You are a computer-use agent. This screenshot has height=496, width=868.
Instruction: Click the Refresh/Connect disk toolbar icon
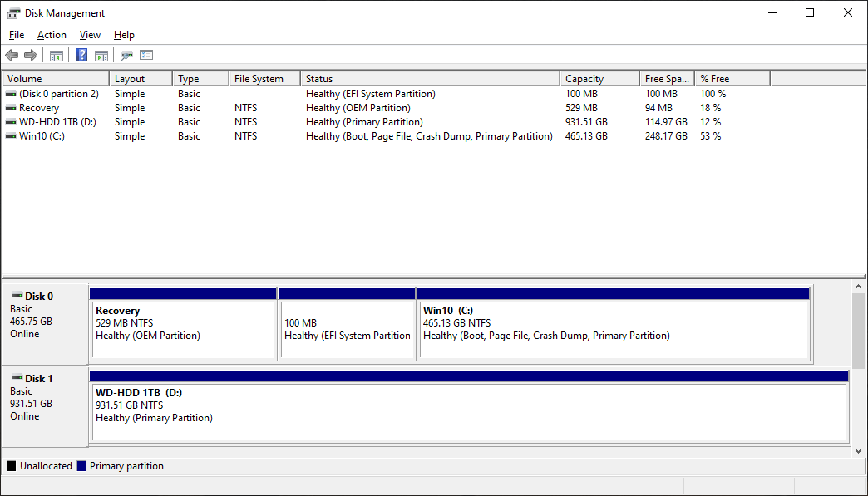coord(126,56)
